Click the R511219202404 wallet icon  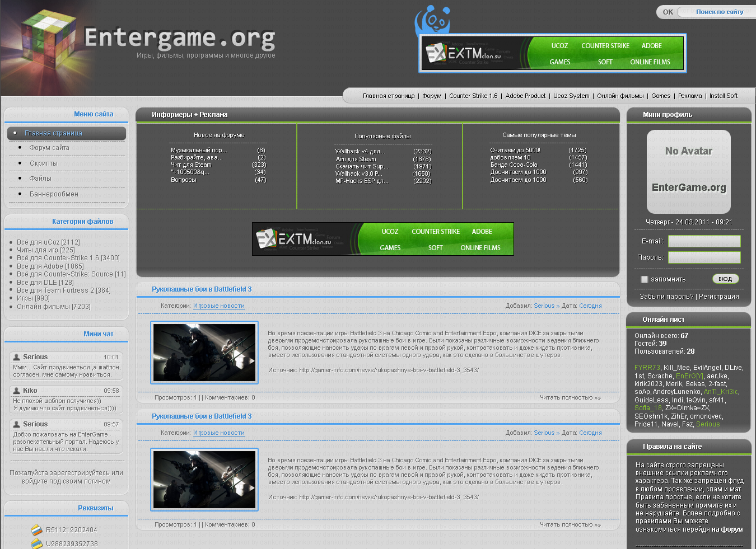[36, 530]
